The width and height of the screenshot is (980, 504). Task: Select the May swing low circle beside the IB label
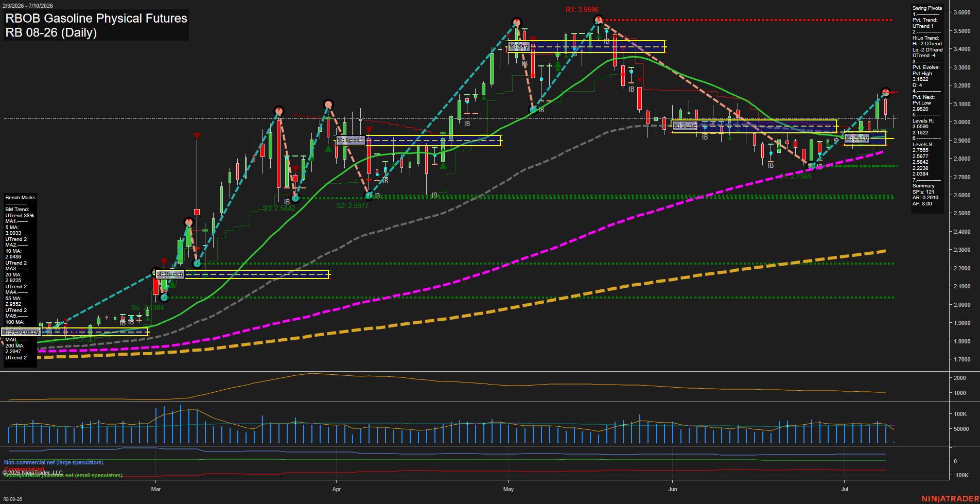pyautogui.click(x=533, y=110)
